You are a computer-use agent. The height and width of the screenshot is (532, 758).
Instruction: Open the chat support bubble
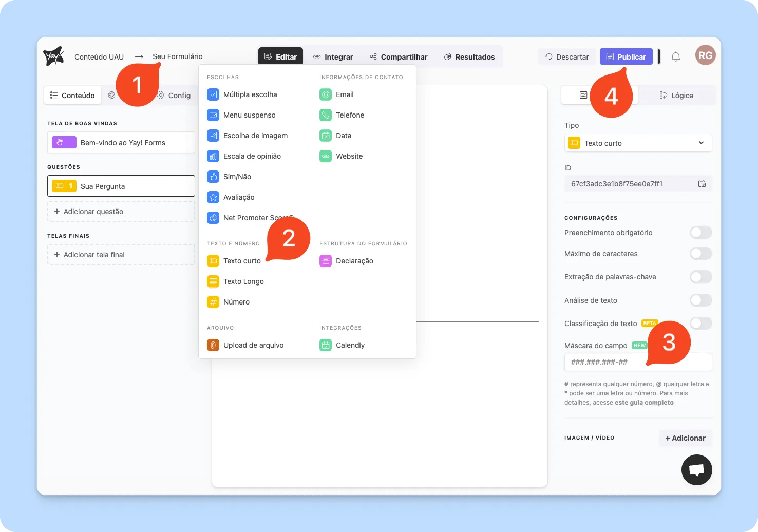click(x=696, y=470)
